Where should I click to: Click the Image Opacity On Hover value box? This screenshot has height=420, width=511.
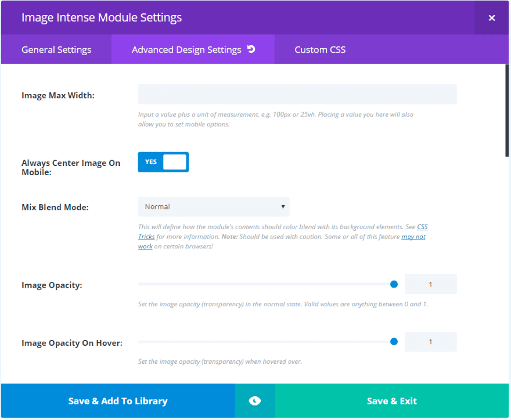click(430, 342)
